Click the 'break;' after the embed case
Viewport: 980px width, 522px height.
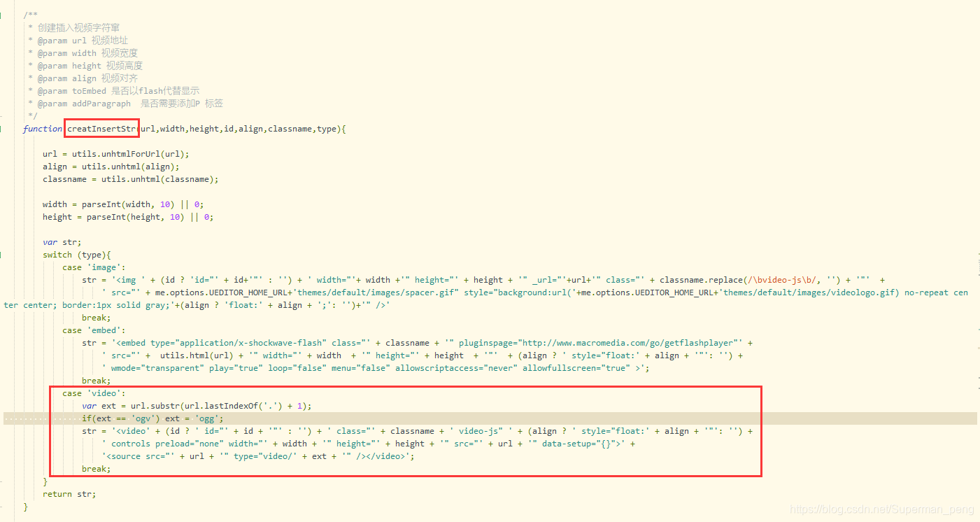[97, 381]
